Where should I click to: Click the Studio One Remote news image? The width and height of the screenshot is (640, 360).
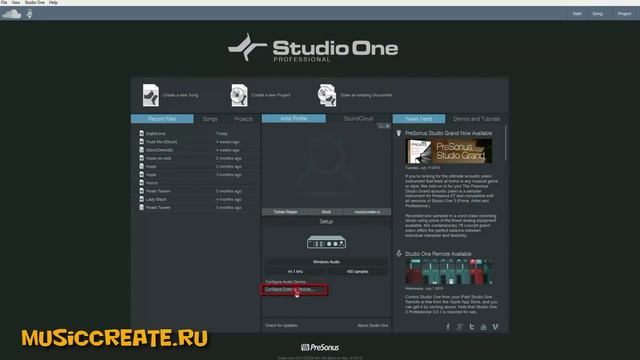pyautogui.click(x=449, y=272)
